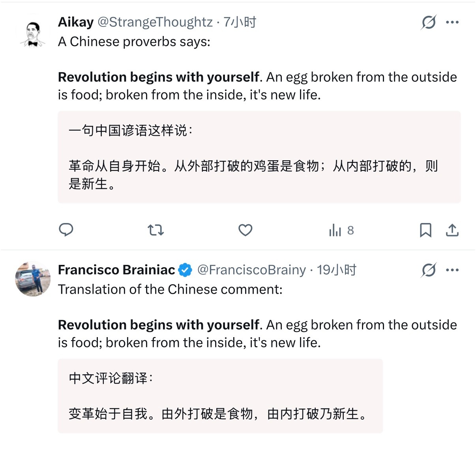Like Aikay's tweet with heart icon
476x450 pixels.
tap(245, 230)
